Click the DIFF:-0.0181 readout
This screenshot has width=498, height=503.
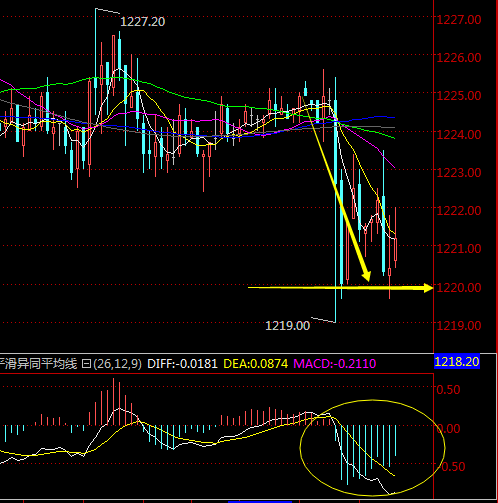pyautogui.click(x=182, y=364)
